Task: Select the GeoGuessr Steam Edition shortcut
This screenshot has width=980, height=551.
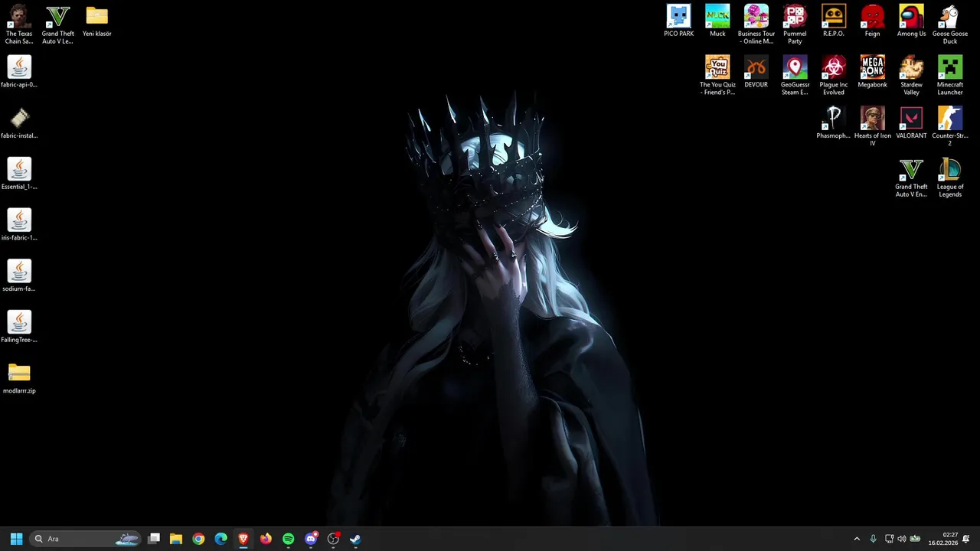Action: pos(795,75)
